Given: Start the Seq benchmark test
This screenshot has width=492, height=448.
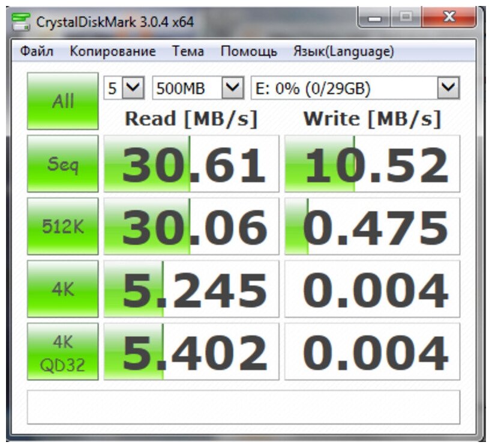Looking at the screenshot, I should pos(63,164).
